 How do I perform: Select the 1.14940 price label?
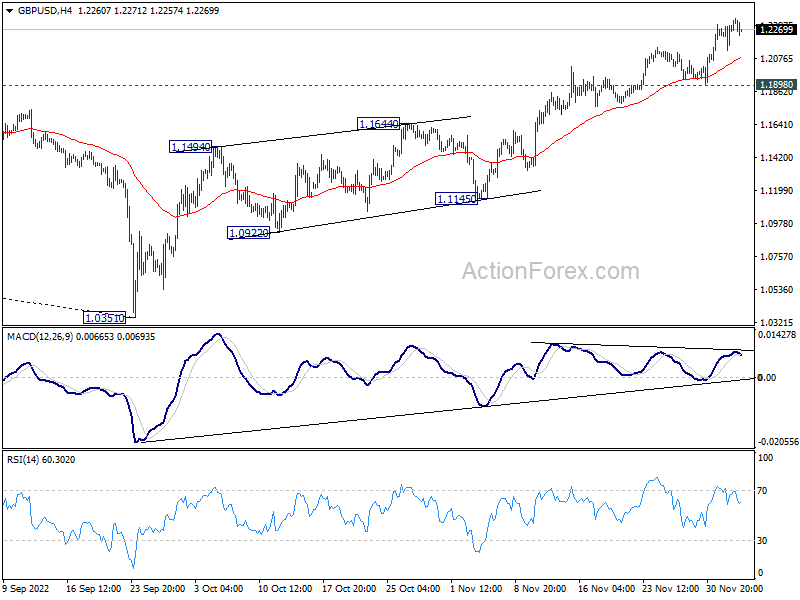[190, 147]
